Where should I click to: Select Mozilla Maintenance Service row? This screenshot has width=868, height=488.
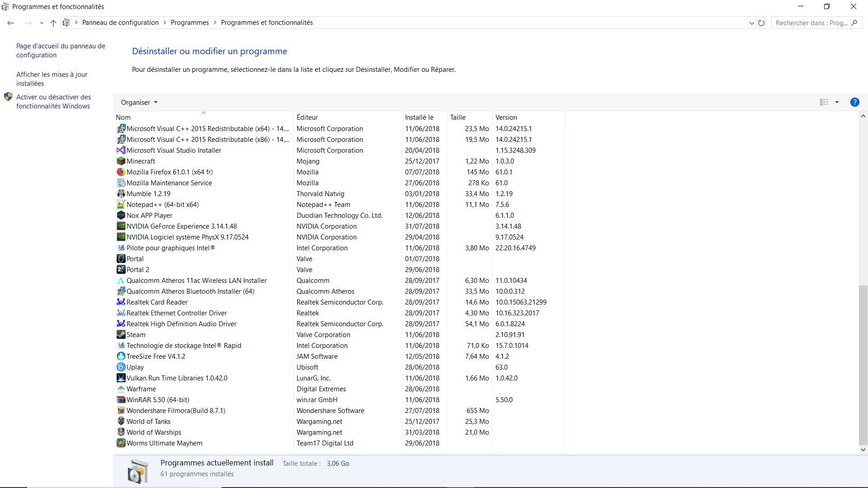(x=339, y=183)
